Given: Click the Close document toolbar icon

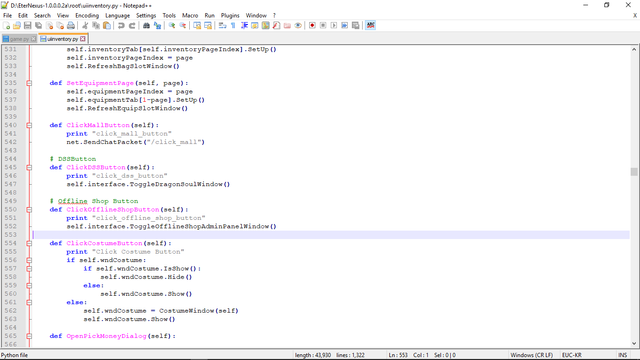Looking at the screenshot, I should point(49,25).
